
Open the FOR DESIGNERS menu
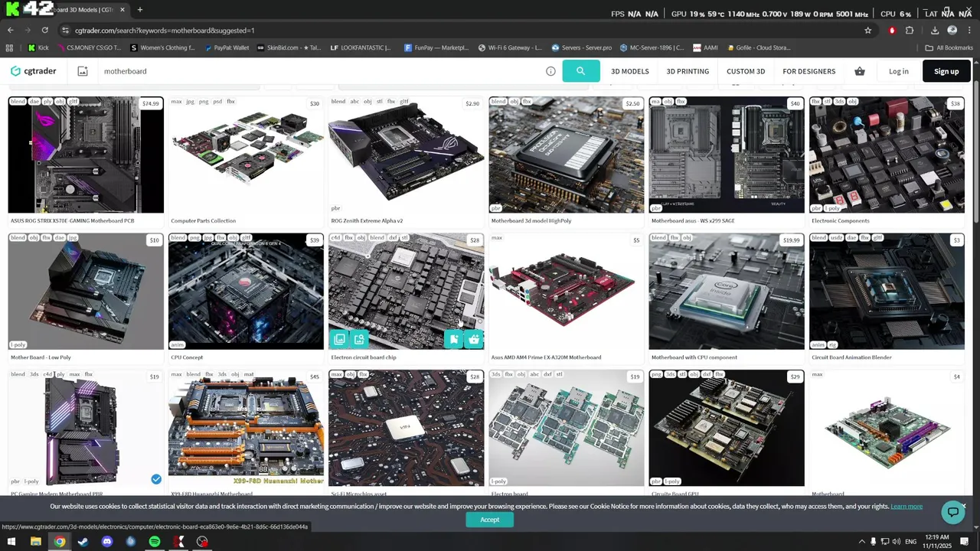(808, 71)
